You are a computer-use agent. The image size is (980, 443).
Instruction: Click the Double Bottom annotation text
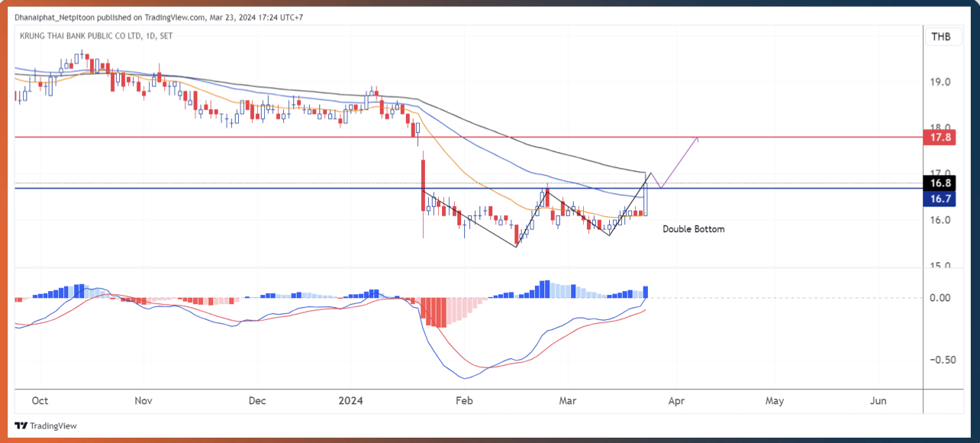coord(693,229)
